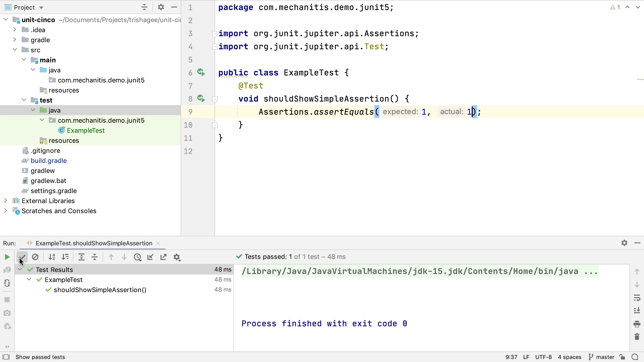Image resolution: width=644 pixels, height=362 pixels.
Task: Toggle auto-test rerun icon
Action: coord(7,283)
